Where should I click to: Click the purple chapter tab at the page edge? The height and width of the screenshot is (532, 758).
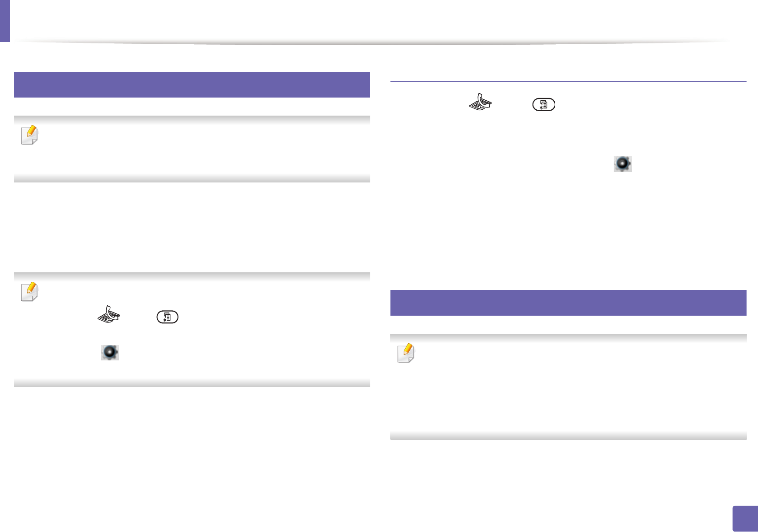pyautogui.click(x=5, y=21)
